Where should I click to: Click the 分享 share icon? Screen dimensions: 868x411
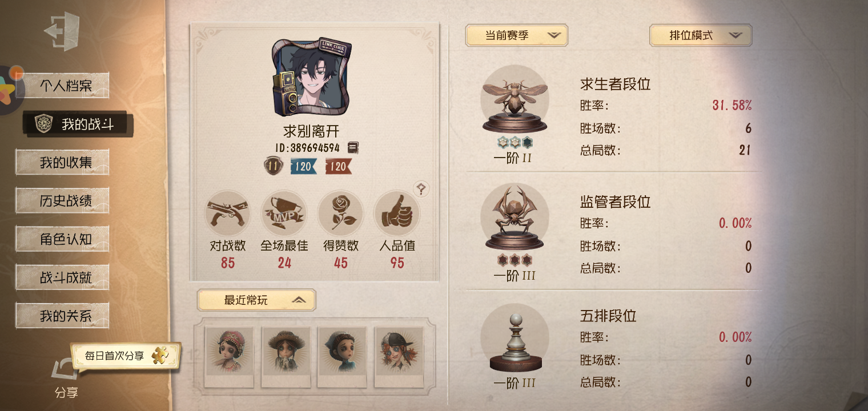(x=65, y=370)
